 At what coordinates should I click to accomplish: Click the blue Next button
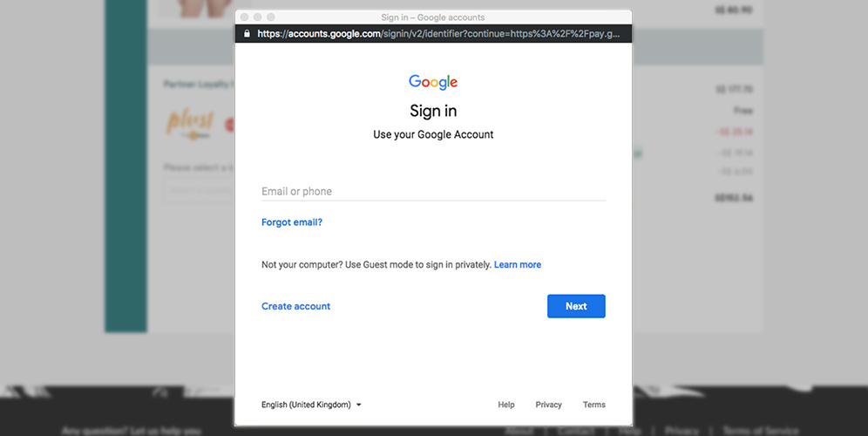tap(576, 306)
